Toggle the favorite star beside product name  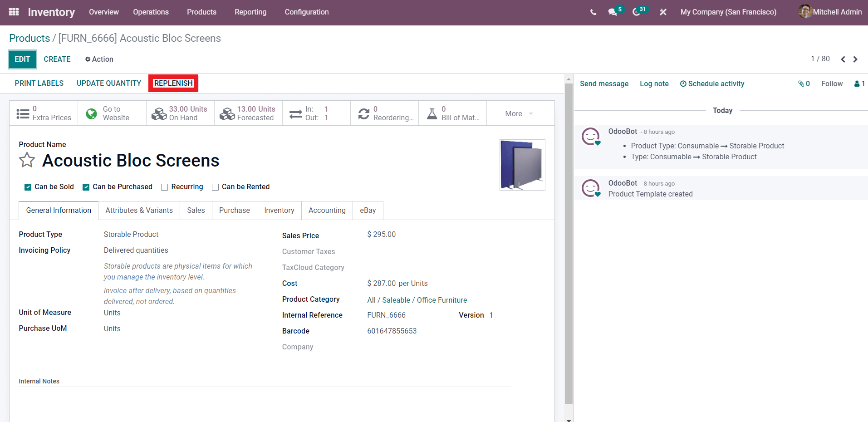pos(27,160)
